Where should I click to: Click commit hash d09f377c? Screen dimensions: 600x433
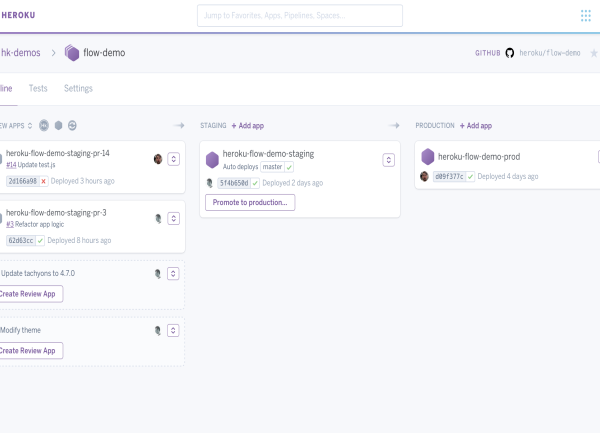449,177
